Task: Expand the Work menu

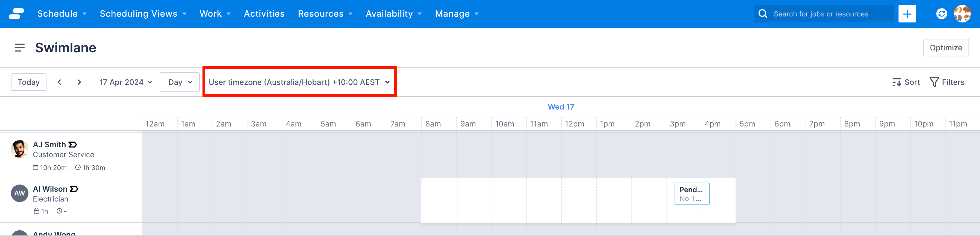Action: click(x=215, y=14)
